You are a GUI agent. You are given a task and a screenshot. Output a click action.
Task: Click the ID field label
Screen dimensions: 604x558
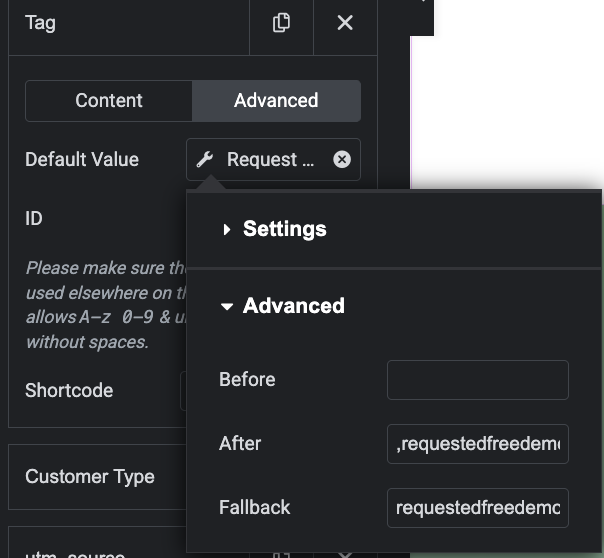34,218
